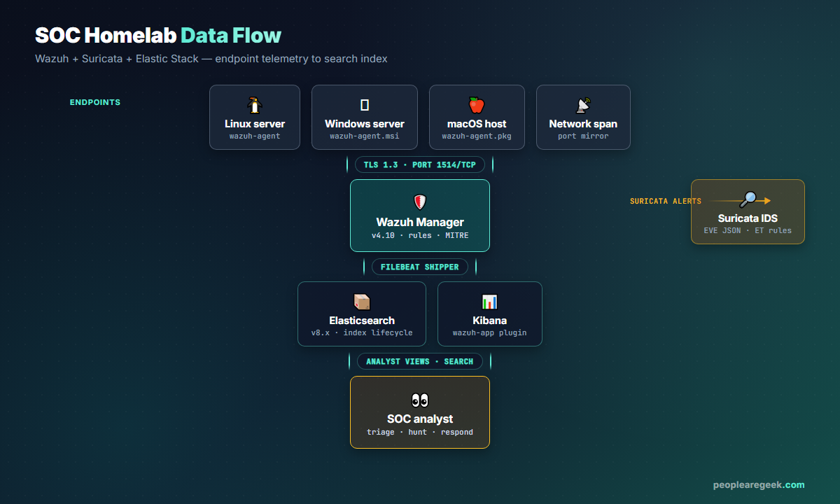Open the Wazuh Manager node title
The height and width of the screenshot is (504, 840).
420,223
